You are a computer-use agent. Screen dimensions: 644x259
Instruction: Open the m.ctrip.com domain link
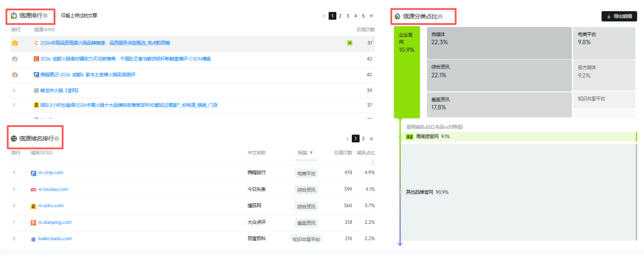[x=51, y=173]
